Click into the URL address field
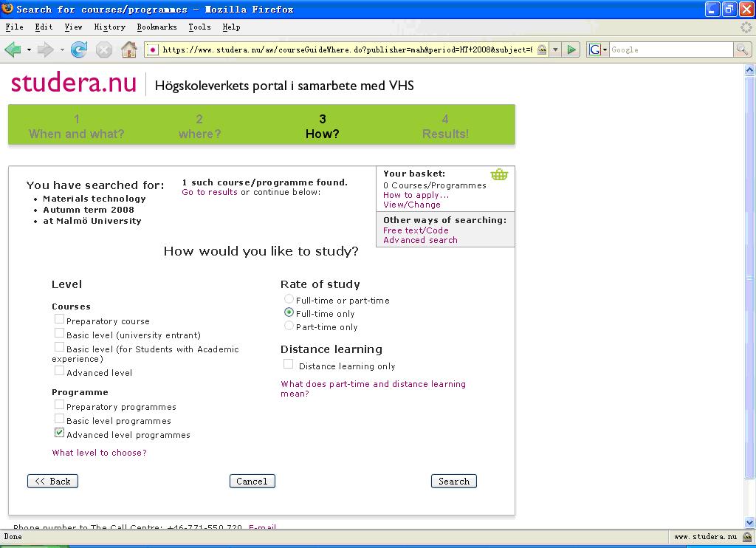This screenshot has height=548, width=756. [x=347, y=49]
